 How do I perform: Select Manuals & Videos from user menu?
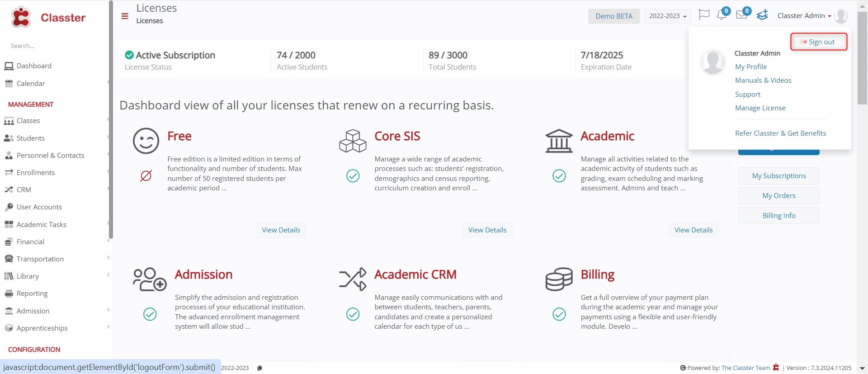coord(763,80)
